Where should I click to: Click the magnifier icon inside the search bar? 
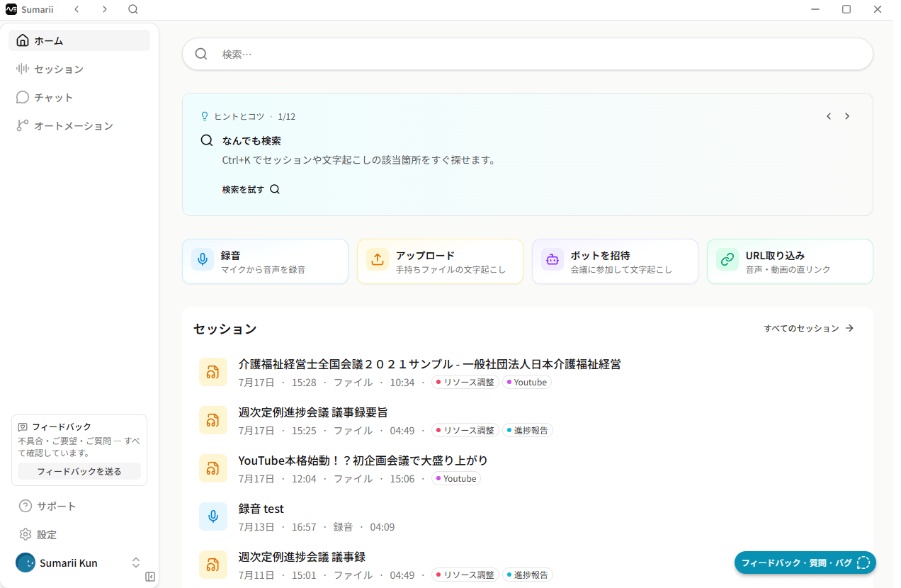(202, 54)
